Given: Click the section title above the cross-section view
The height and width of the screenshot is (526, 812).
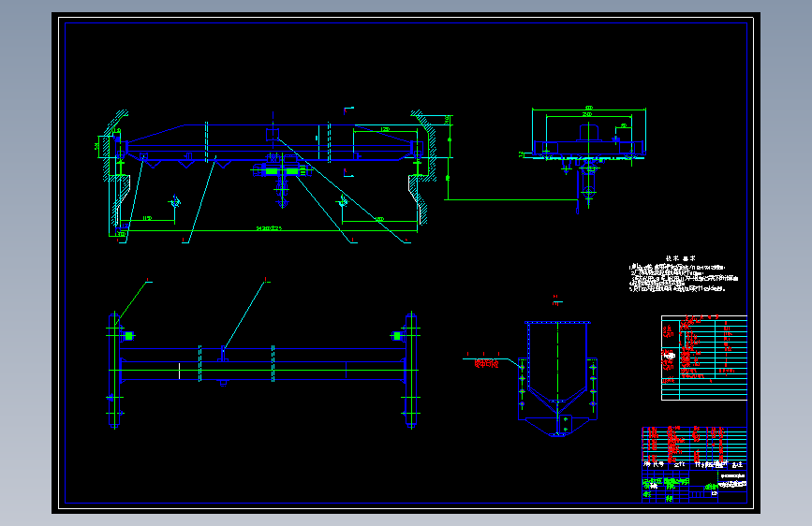Looking at the screenshot, I should click(x=557, y=300).
